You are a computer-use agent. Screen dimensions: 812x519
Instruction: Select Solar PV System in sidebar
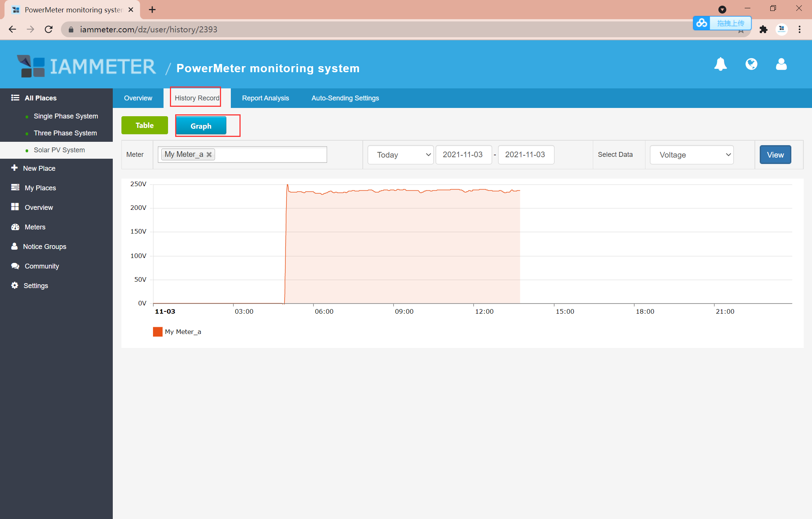tap(59, 150)
